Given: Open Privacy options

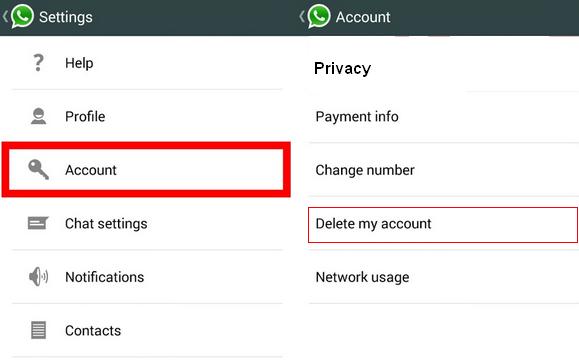Looking at the screenshot, I should click(x=443, y=68).
